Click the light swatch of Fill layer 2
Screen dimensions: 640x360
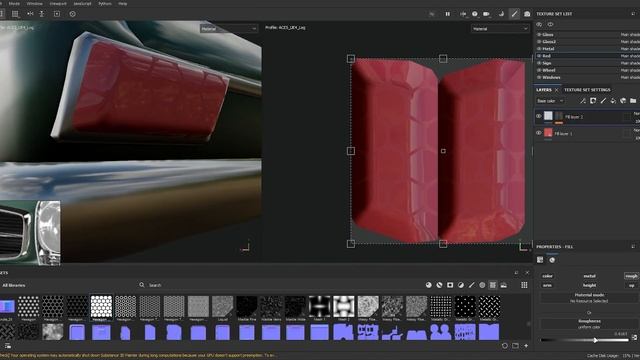pyautogui.click(x=548, y=116)
